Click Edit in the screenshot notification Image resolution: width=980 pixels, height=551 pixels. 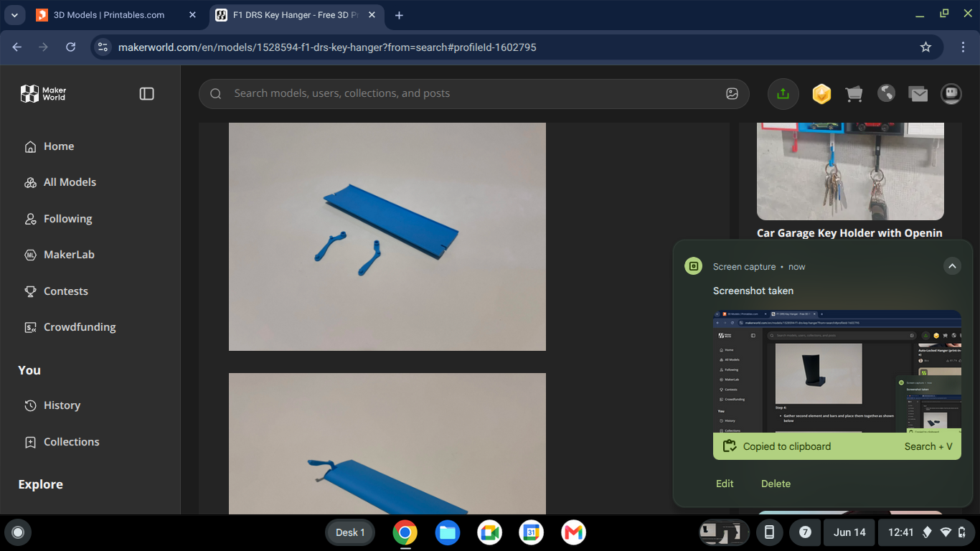point(725,484)
